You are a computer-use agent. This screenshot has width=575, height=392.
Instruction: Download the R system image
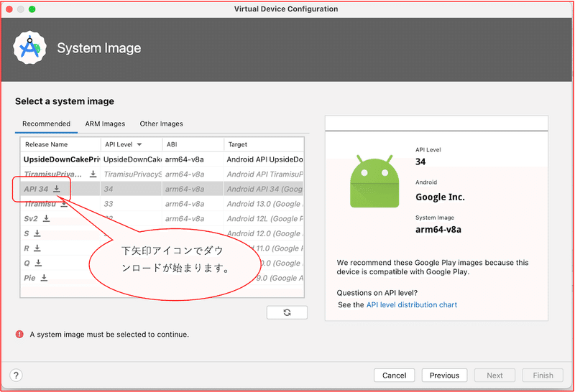coord(37,248)
